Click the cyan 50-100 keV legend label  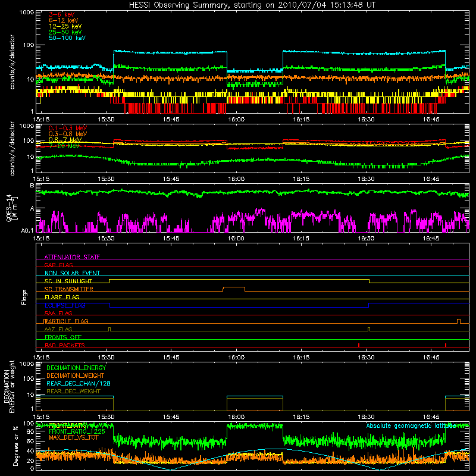[x=67, y=38]
